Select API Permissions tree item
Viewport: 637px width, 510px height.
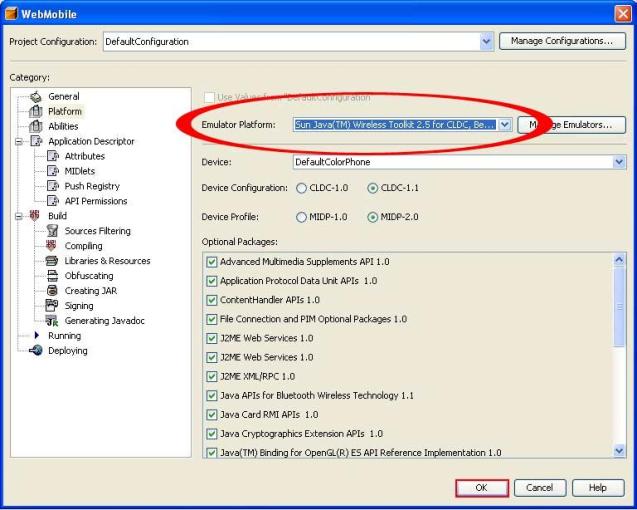pyautogui.click(x=96, y=201)
